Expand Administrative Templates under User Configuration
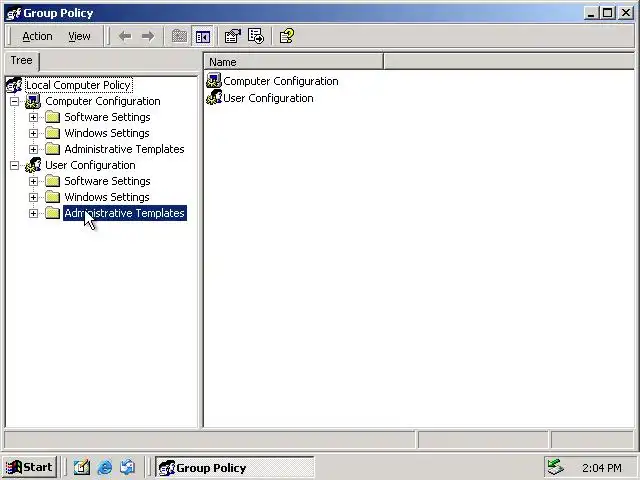Image resolution: width=640 pixels, height=480 pixels. (33, 213)
